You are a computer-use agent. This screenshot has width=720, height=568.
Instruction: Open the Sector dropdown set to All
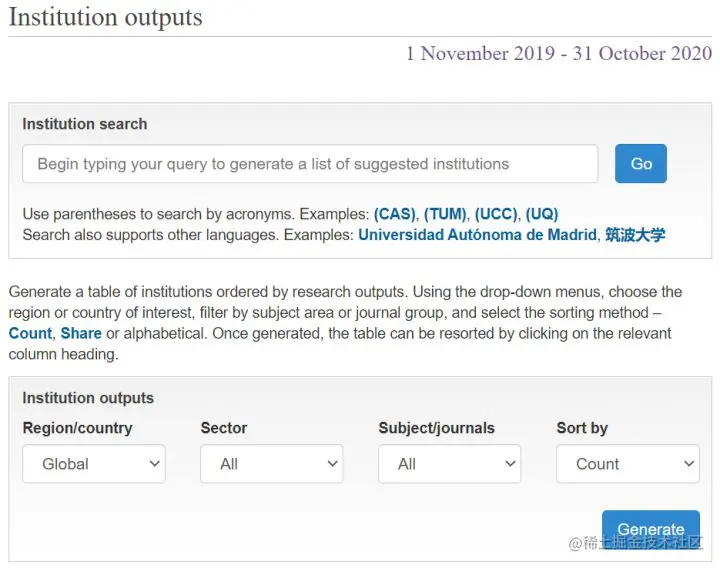pyautogui.click(x=272, y=464)
